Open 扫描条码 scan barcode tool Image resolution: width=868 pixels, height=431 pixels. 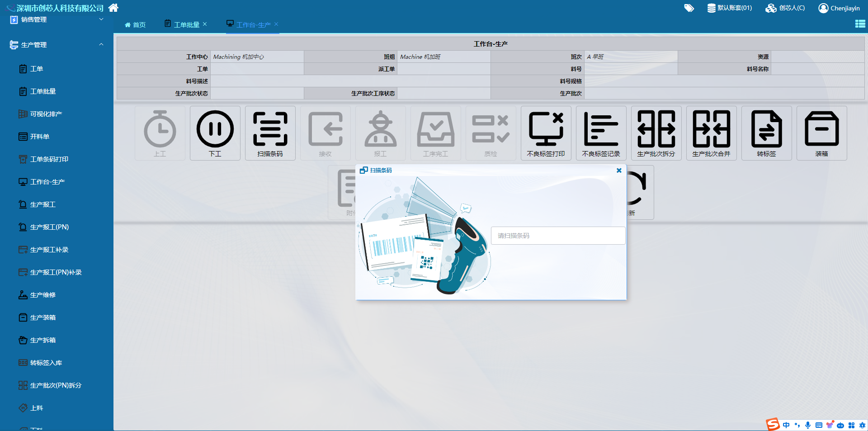point(270,133)
